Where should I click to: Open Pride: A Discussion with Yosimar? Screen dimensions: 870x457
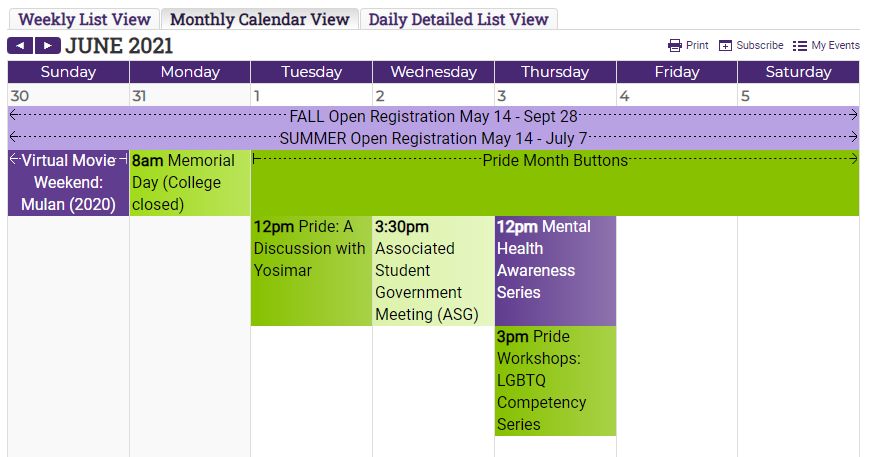(x=311, y=271)
